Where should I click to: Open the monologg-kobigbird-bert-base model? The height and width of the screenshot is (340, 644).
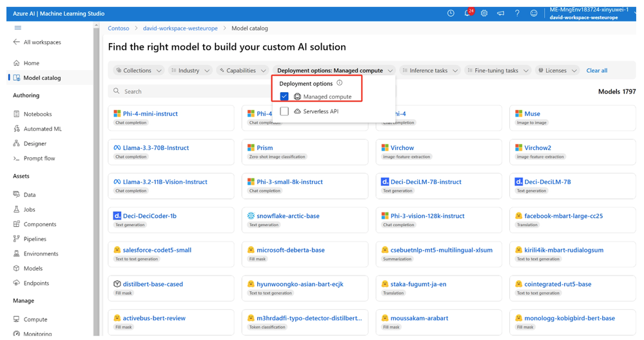[x=572, y=322]
